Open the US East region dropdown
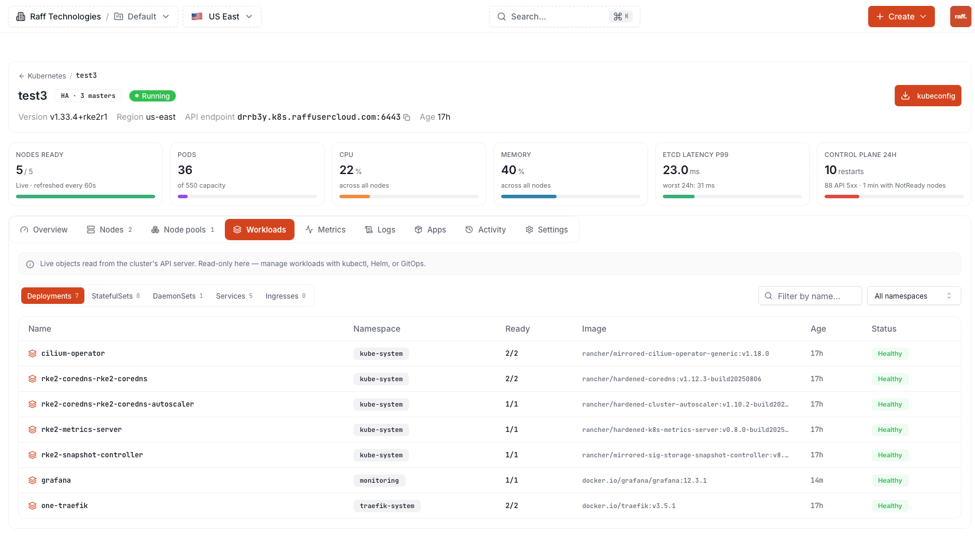 point(222,17)
